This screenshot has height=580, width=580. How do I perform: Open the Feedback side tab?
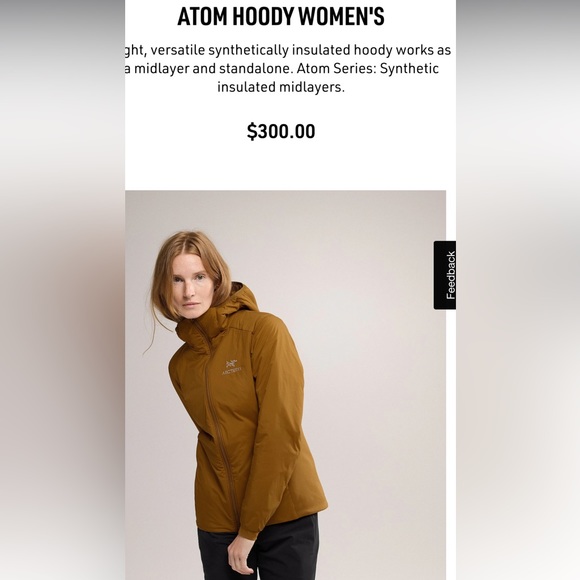[445, 275]
